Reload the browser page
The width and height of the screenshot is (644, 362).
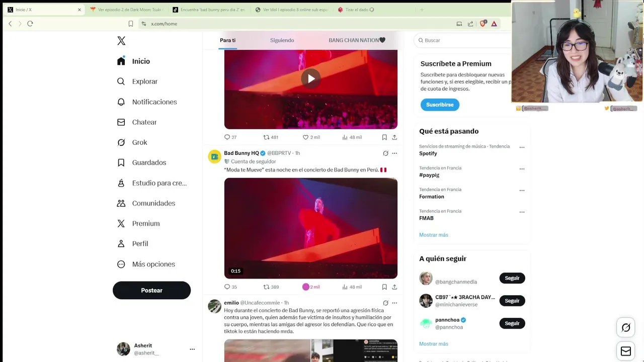click(30, 24)
